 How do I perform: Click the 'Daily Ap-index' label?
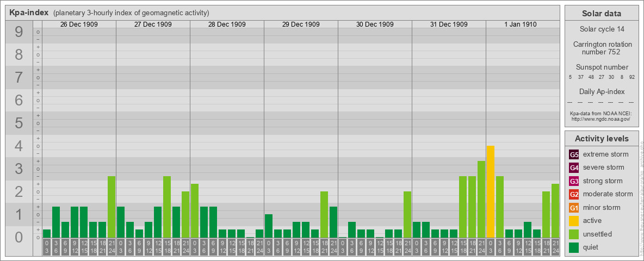click(602, 91)
